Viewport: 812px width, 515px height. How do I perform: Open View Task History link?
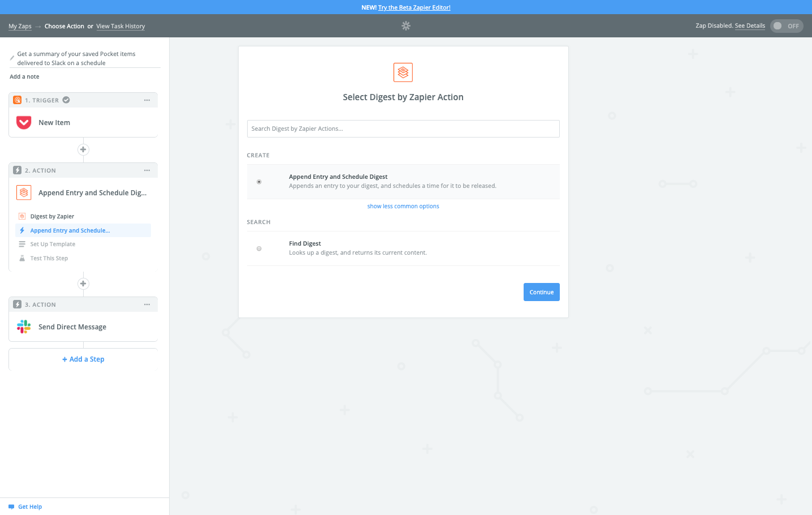(x=120, y=27)
